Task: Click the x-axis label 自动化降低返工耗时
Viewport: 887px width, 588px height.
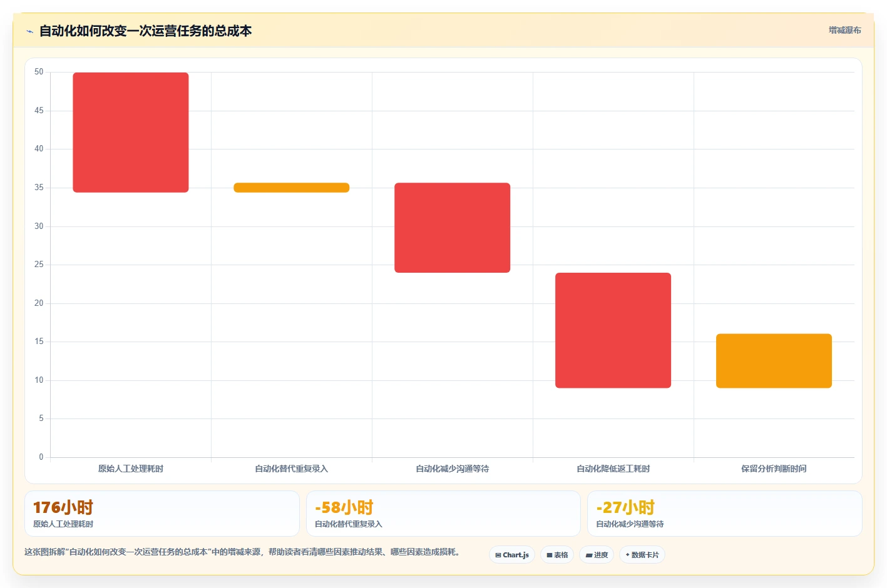Action: (x=613, y=469)
